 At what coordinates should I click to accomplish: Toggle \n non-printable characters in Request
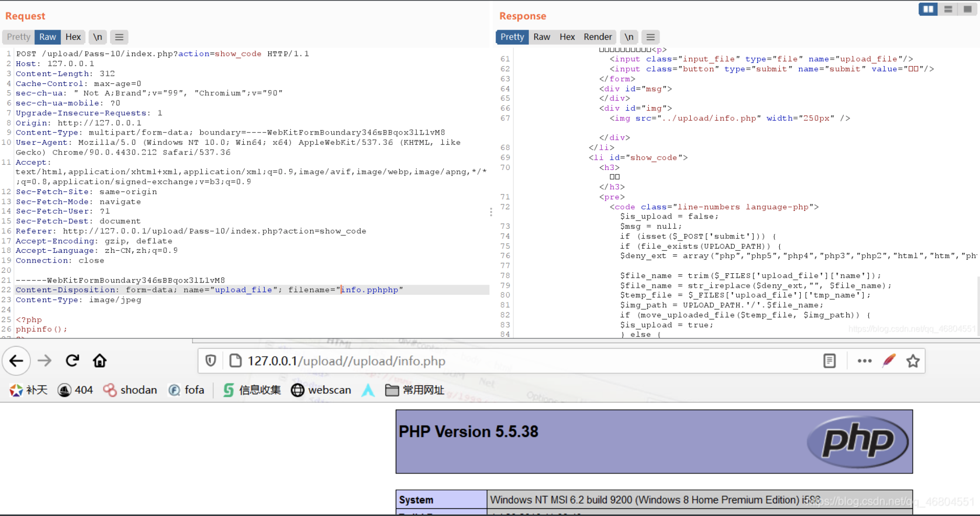(x=97, y=37)
